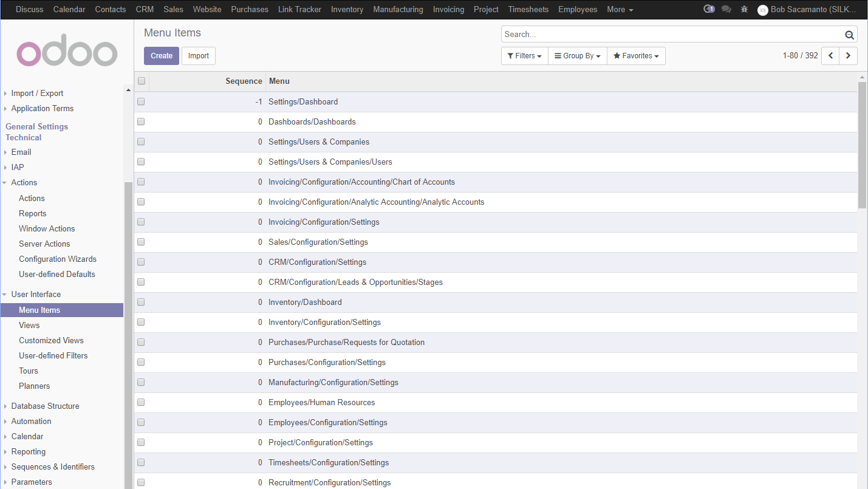Click the search magnifier icon
This screenshot has height=489, width=868.
(x=849, y=35)
